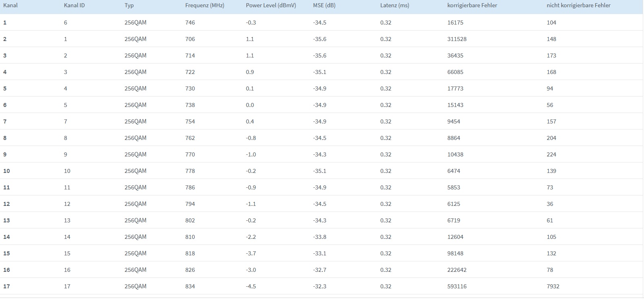
Task: Select the korrigierbare Fehler column header
Action: click(x=472, y=6)
